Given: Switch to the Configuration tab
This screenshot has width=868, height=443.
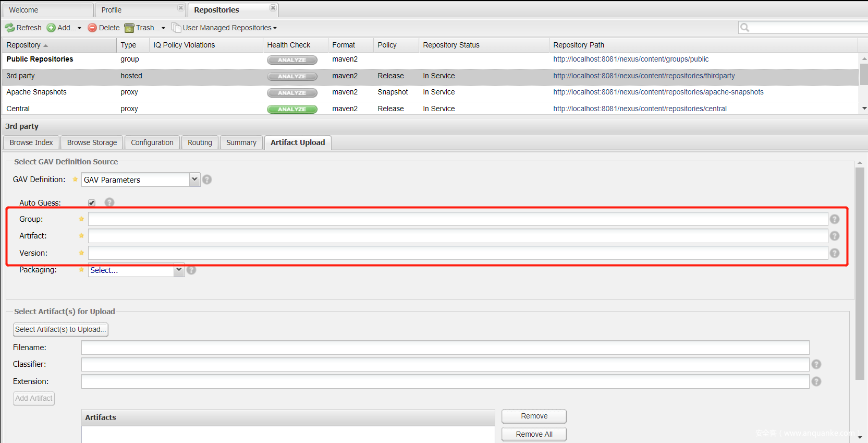Looking at the screenshot, I should tap(152, 142).
